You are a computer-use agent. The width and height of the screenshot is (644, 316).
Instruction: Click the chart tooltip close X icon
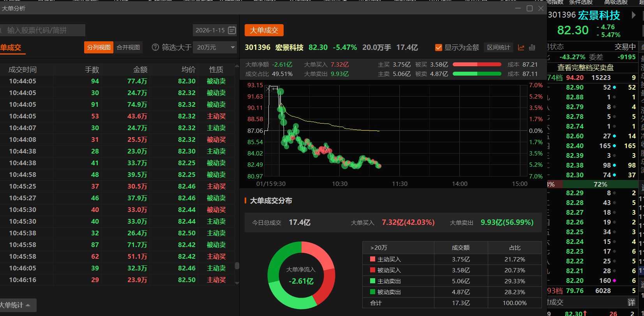click(x=268, y=89)
